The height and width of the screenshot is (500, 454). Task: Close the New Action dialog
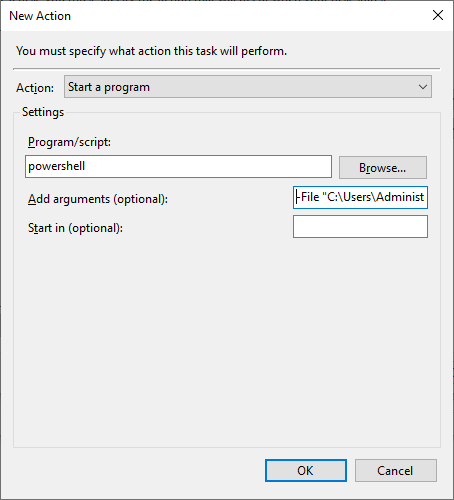(x=438, y=15)
